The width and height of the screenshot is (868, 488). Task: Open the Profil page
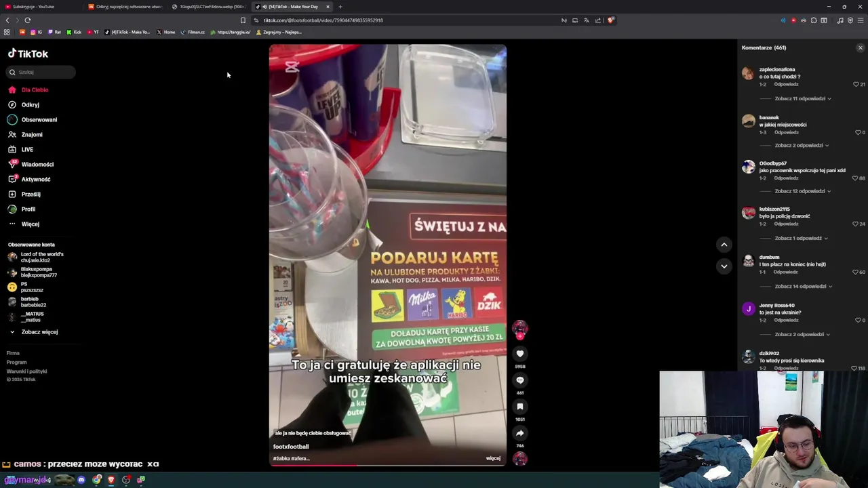(22, 209)
